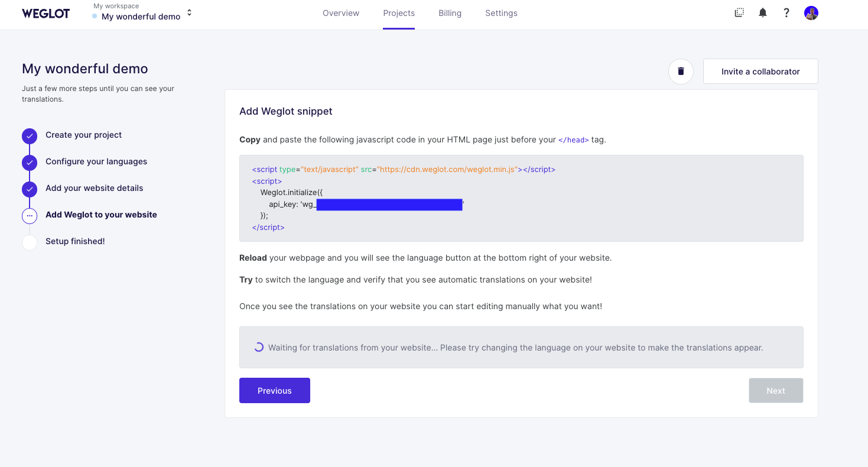Select the empty 'Setup finished!' step circle
Image resolution: width=868 pixels, height=467 pixels.
(x=30, y=242)
